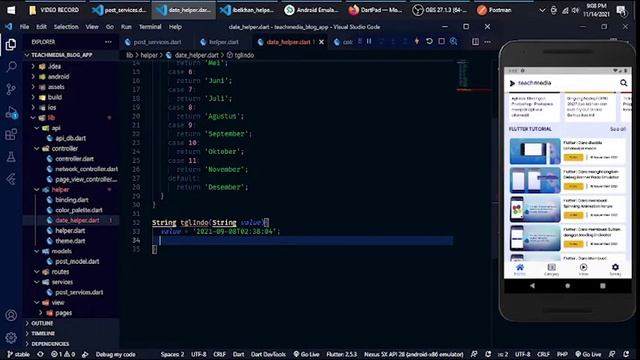This screenshot has height=360, width=640.
Task: Open the Explorer view in activity bar
Action: [11, 44]
